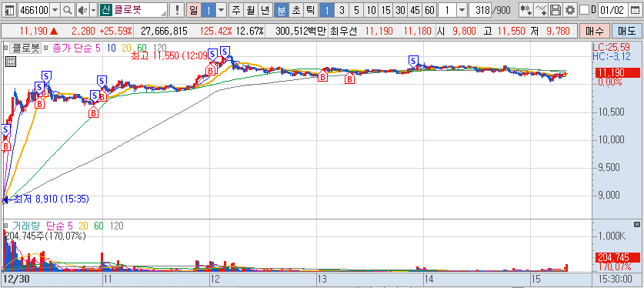644x288 pixels.
Task: Click the B buy marker at the 13 o'clock gridline
Action: tap(323, 76)
